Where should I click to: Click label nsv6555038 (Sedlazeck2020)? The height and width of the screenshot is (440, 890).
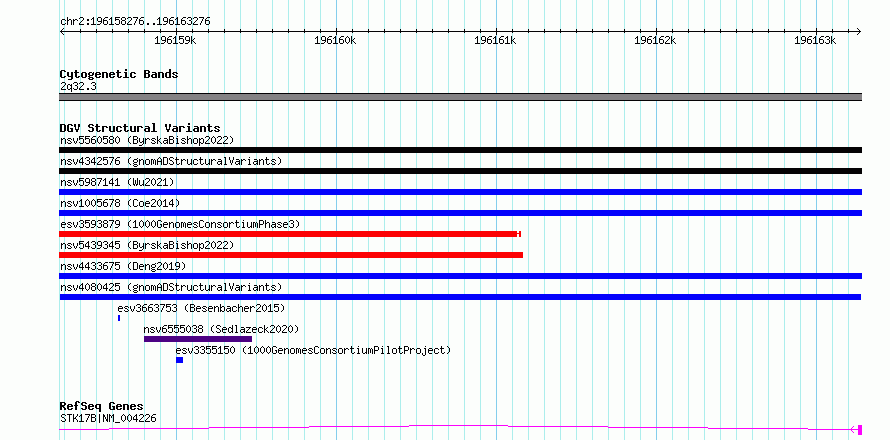coord(221,329)
